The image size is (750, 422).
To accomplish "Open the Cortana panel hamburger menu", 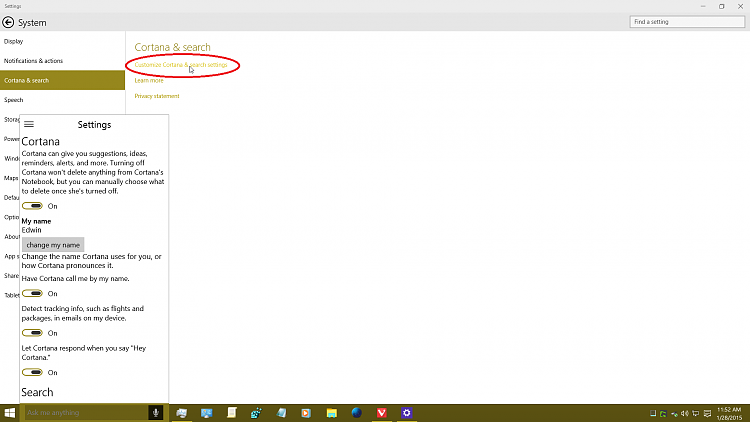I will coord(29,124).
